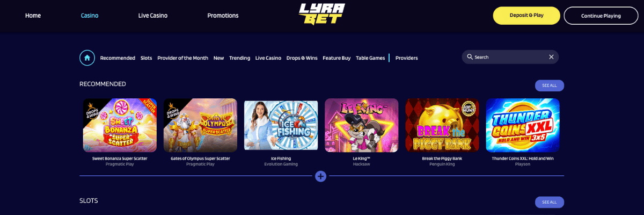This screenshot has height=215, width=644.
Task: Open the Le King game thumbnail
Action: click(362, 125)
